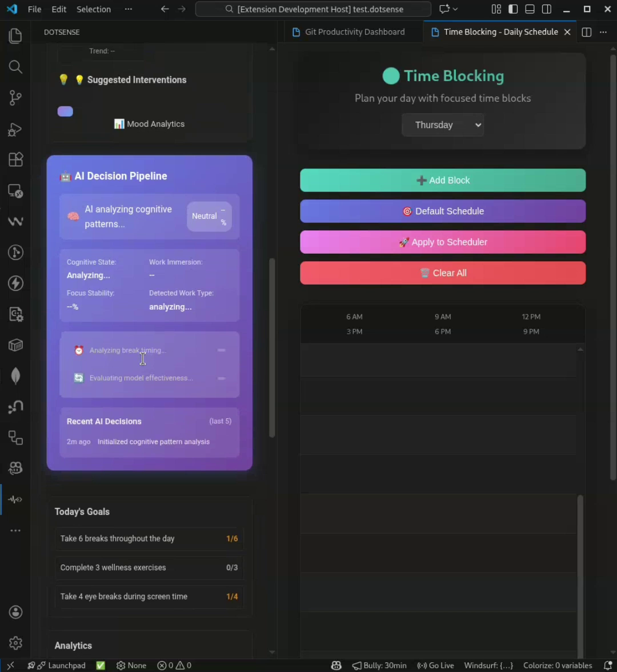Open the Accounts icon at activity bar bottom
The width and height of the screenshot is (617, 672).
15,611
